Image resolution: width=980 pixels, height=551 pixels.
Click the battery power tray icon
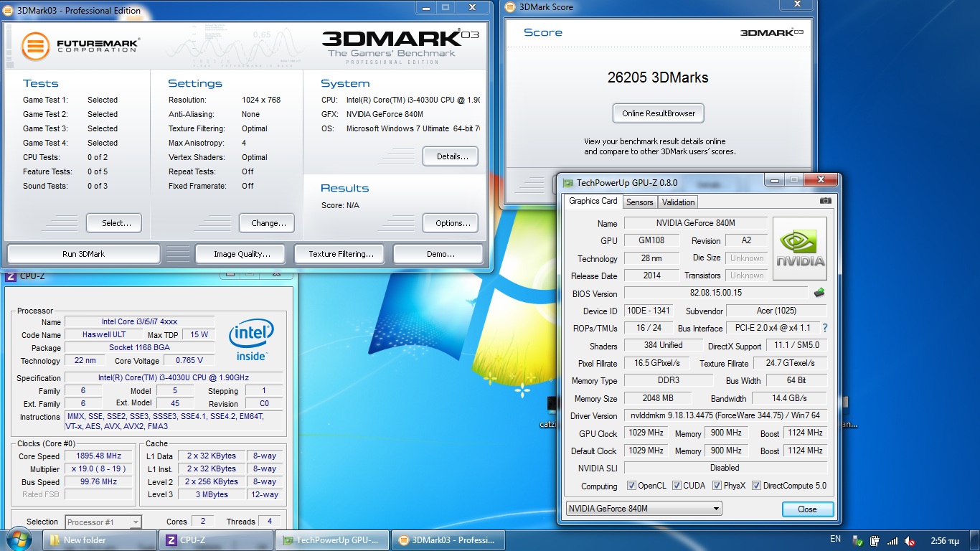click(x=875, y=541)
